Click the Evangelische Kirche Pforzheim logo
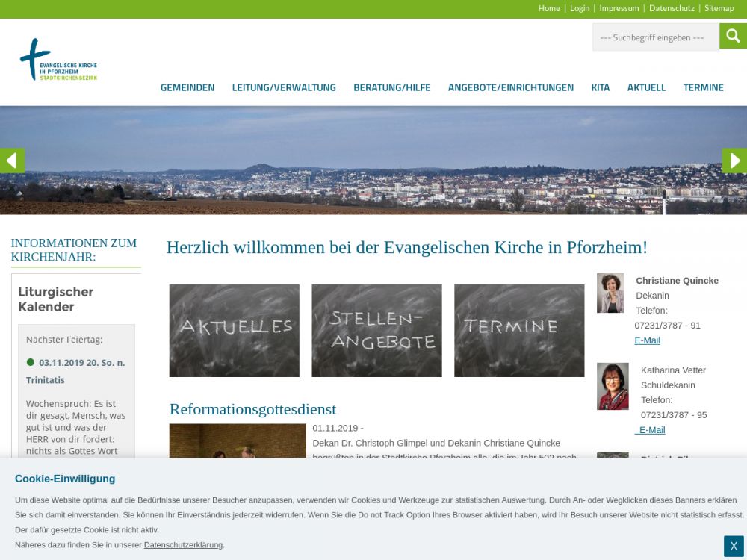 (x=58, y=60)
